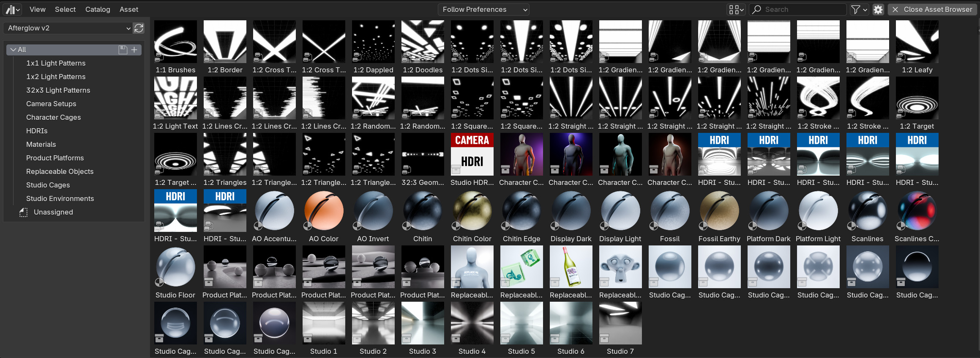Open asset browser settings gear
The width and height of the screenshot is (980, 358).
click(878, 9)
